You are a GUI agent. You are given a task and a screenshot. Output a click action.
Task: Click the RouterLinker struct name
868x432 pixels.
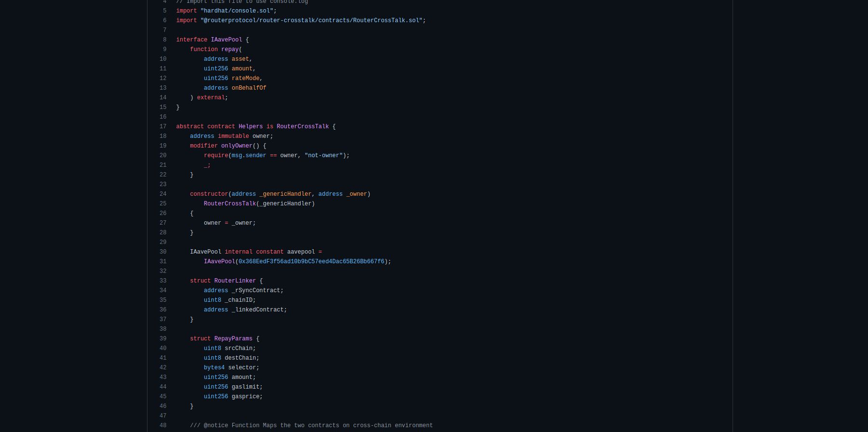(235, 281)
